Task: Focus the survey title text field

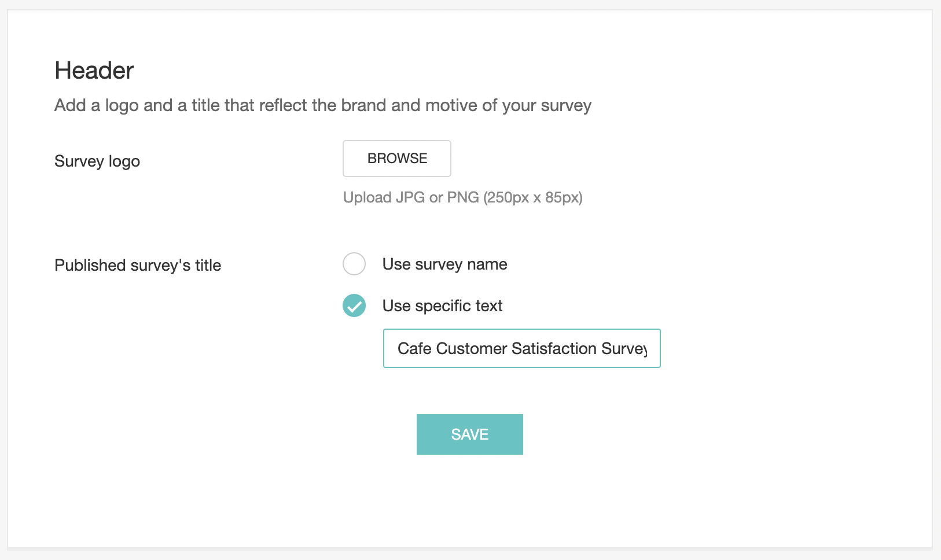Action: [521, 348]
